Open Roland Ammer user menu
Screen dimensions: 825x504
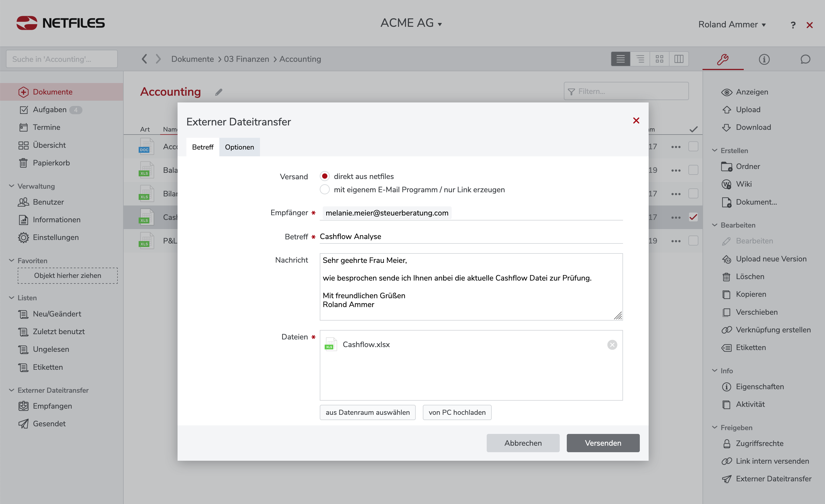732,24
